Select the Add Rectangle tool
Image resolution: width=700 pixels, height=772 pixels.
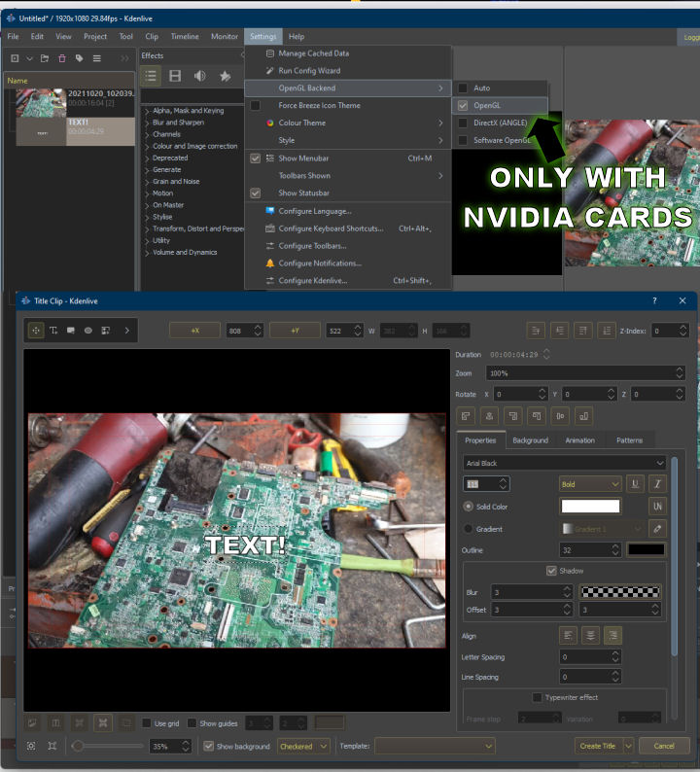[x=71, y=331]
